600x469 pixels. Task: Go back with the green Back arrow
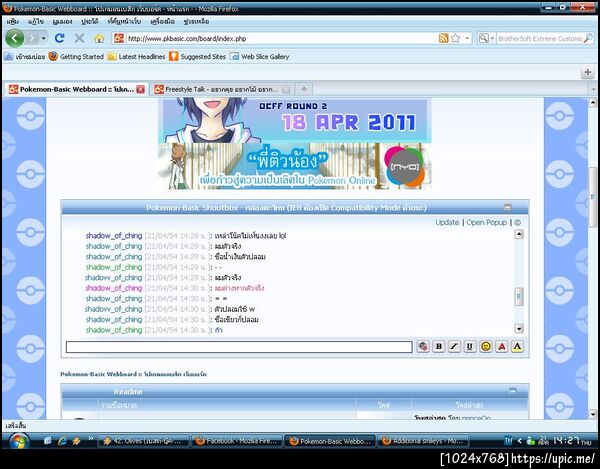click(15, 38)
